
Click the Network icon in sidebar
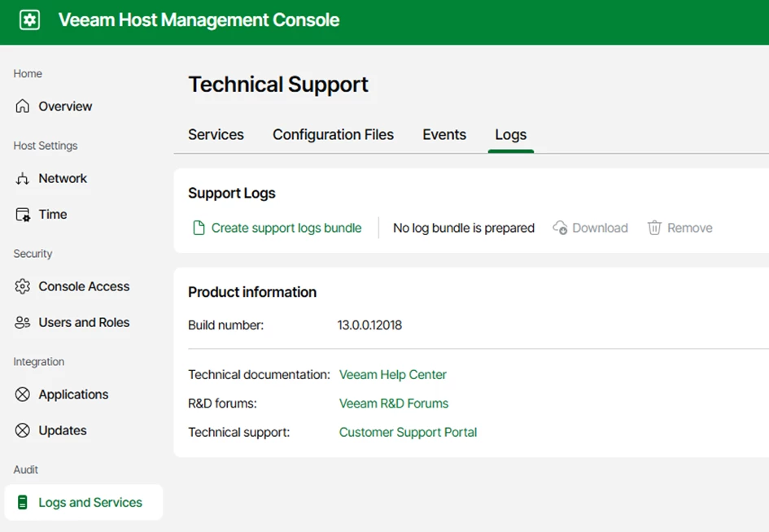pyautogui.click(x=23, y=179)
